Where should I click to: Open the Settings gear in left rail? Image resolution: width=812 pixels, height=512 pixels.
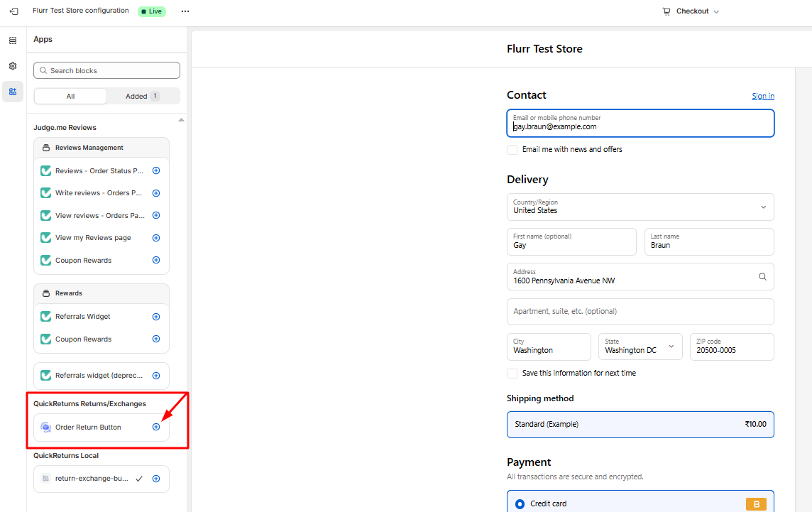coord(13,66)
